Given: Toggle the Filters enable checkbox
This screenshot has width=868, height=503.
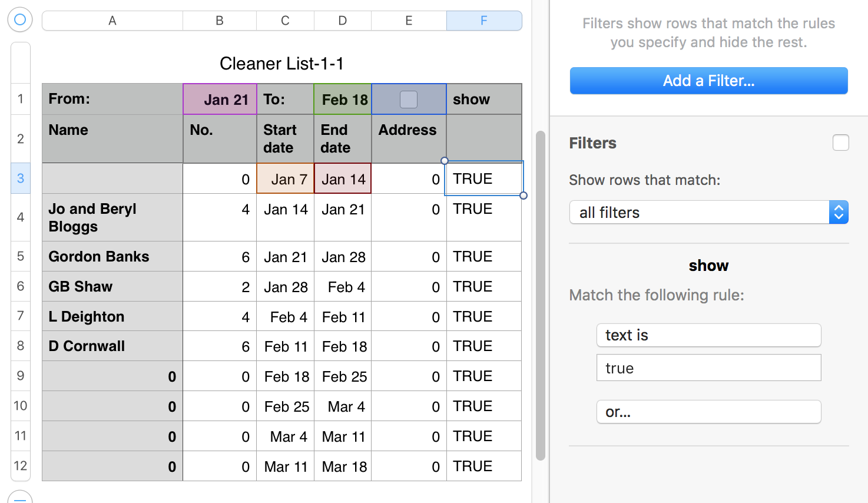Looking at the screenshot, I should (840, 143).
